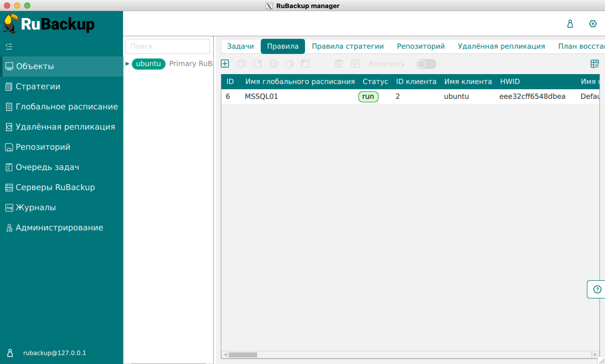
Task: Click the Поиск search field
Action: [x=168, y=46]
